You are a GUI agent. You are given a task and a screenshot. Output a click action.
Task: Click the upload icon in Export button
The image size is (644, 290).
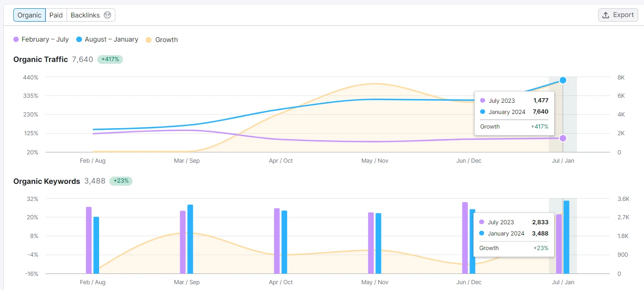[x=606, y=15]
